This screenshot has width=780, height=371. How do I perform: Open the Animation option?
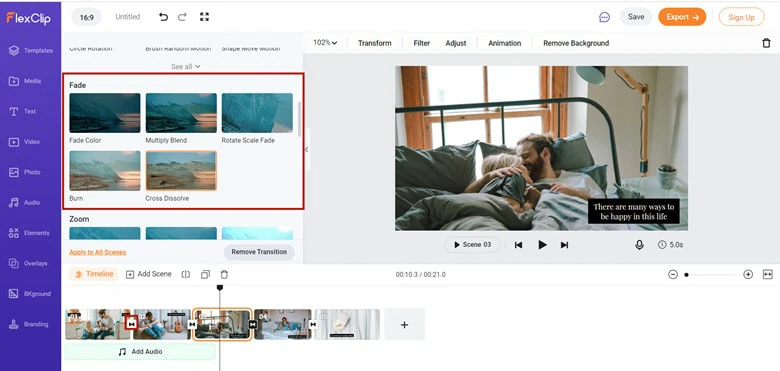click(x=504, y=43)
